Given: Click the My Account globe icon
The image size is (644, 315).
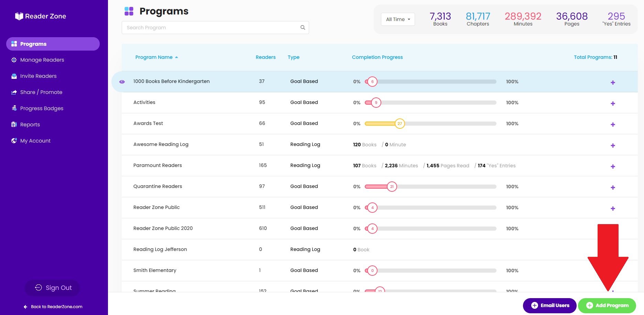Looking at the screenshot, I should (14, 141).
